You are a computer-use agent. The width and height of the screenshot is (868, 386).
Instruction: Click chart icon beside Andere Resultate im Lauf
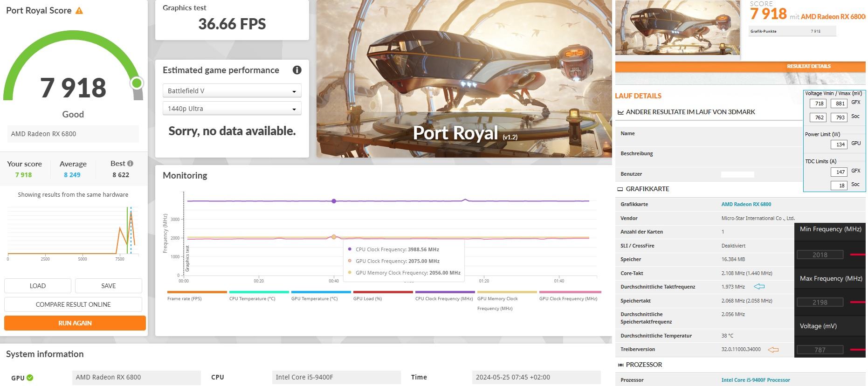pos(620,112)
